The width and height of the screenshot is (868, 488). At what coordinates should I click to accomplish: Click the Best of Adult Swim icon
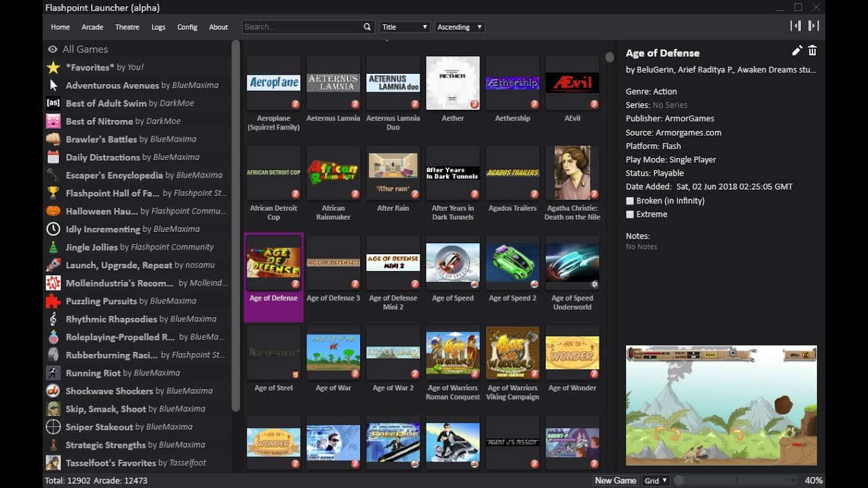(53, 103)
